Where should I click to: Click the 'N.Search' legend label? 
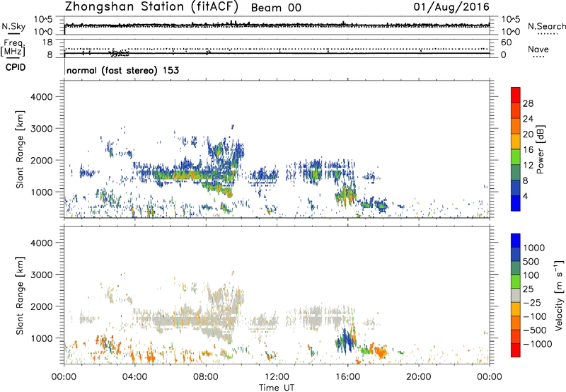546,26
